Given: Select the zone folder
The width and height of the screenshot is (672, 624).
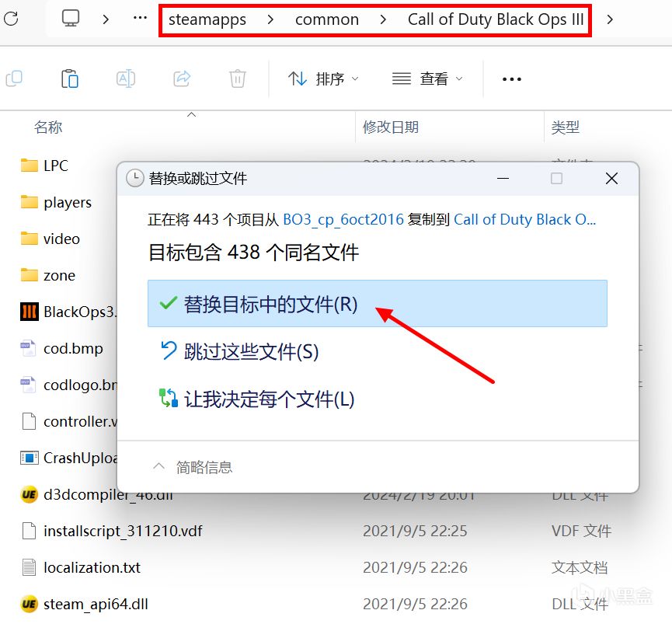Looking at the screenshot, I should pos(48,275).
